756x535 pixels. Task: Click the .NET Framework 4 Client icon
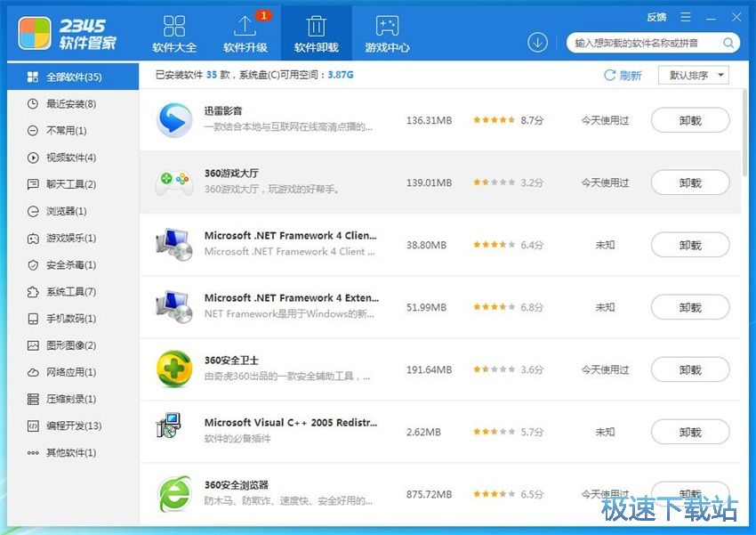[174, 245]
